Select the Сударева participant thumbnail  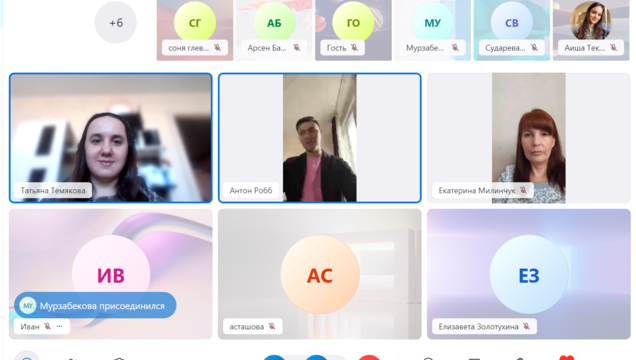[x=512, y=30]
